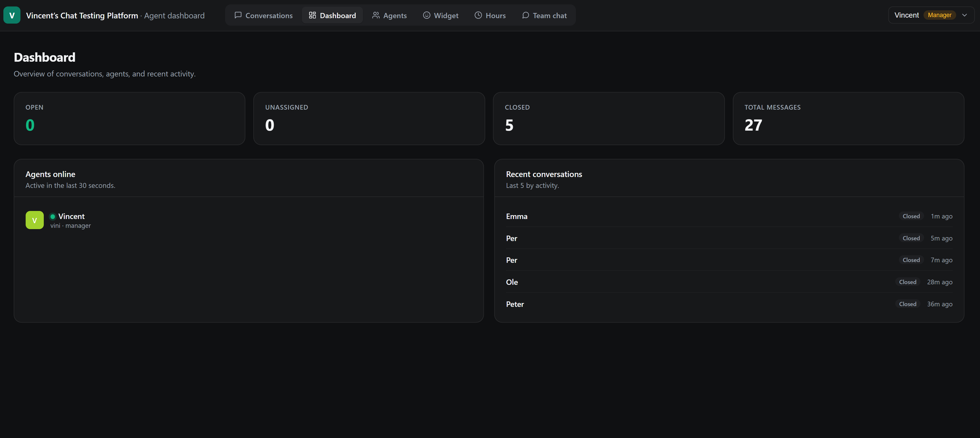Click the 'Last 5 by activity.' subtitle

pos(532,186)
